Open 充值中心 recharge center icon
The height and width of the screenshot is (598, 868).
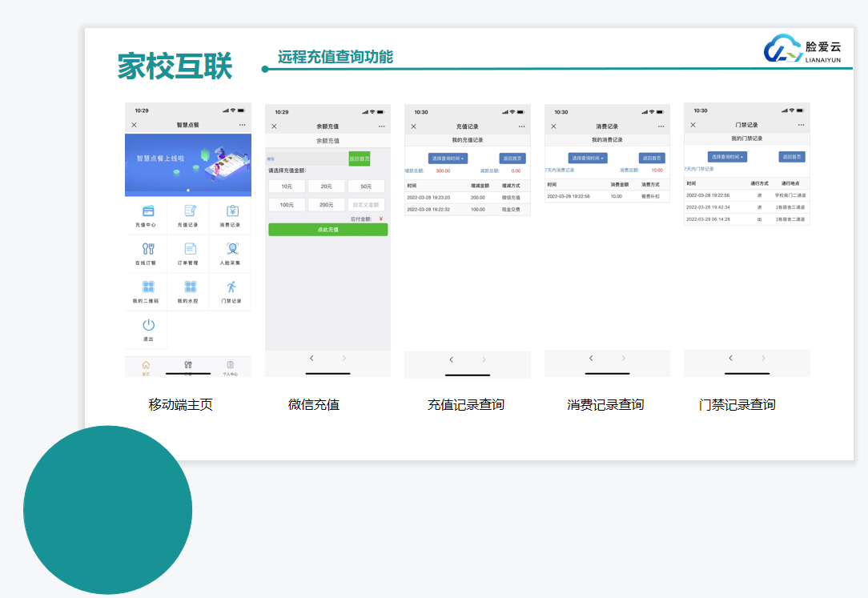(148, 211)
